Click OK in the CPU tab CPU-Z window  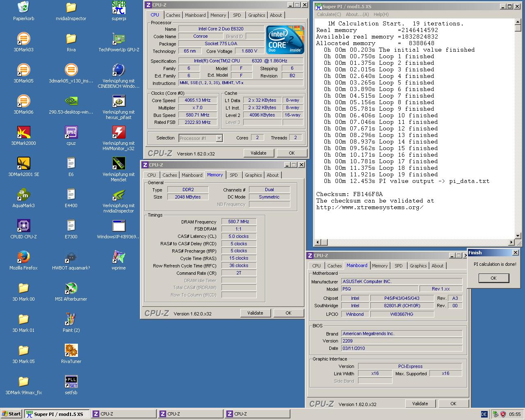(x=292, y=153)
